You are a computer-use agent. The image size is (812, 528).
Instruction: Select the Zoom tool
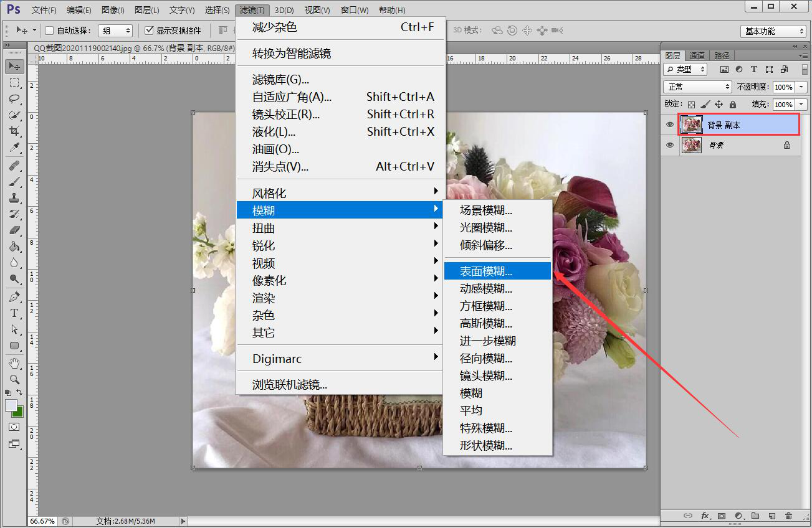click(x=14, y=379)
